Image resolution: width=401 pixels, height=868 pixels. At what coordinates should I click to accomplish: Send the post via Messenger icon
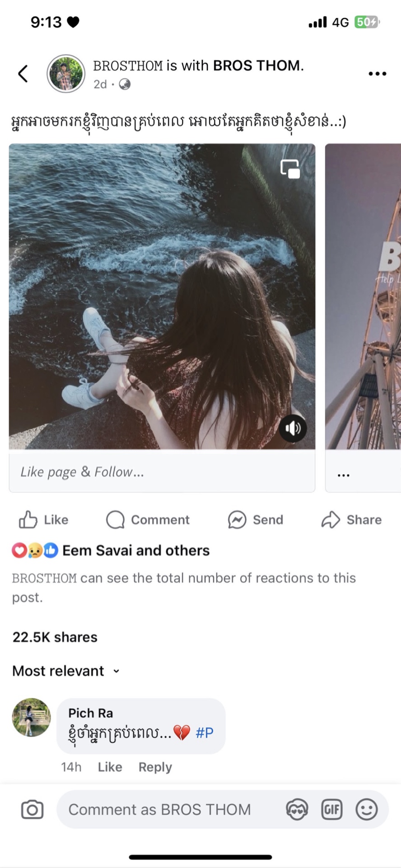click(x=237, y=520)
